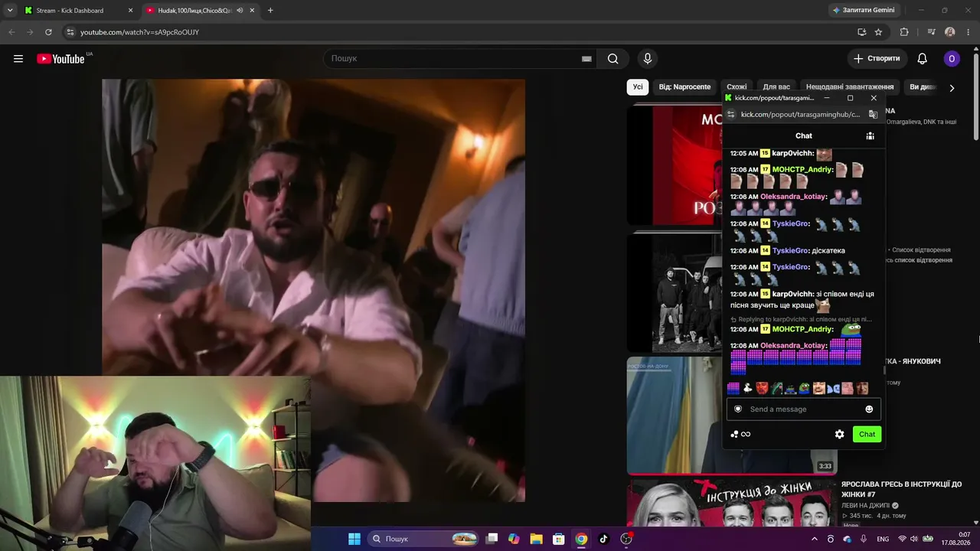Open TikTok from the taskbar
The width and height of the screenshot is (980, 551).
603,539
